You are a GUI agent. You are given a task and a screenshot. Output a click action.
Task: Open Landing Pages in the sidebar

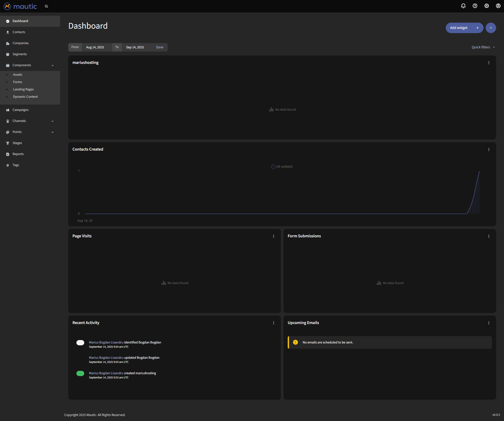(23, 89)
